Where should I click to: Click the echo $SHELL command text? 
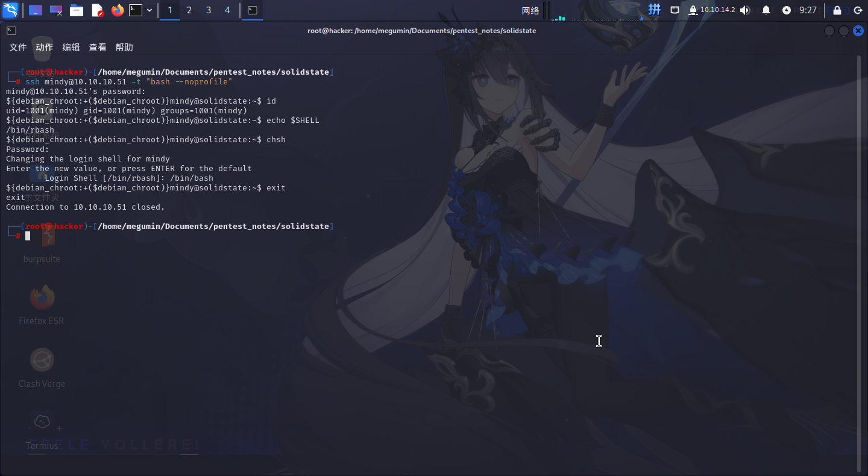[x=293, y=120]
